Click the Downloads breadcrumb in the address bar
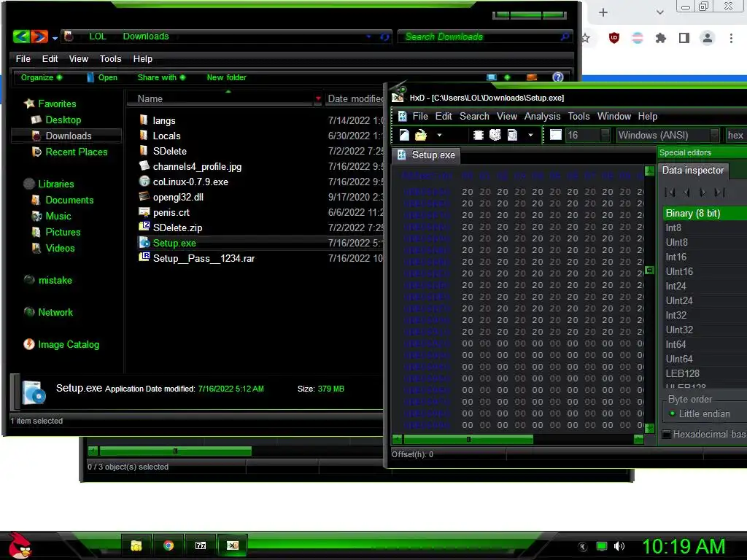The width and height of the screenshot is (747, 560). coord(146,36)
